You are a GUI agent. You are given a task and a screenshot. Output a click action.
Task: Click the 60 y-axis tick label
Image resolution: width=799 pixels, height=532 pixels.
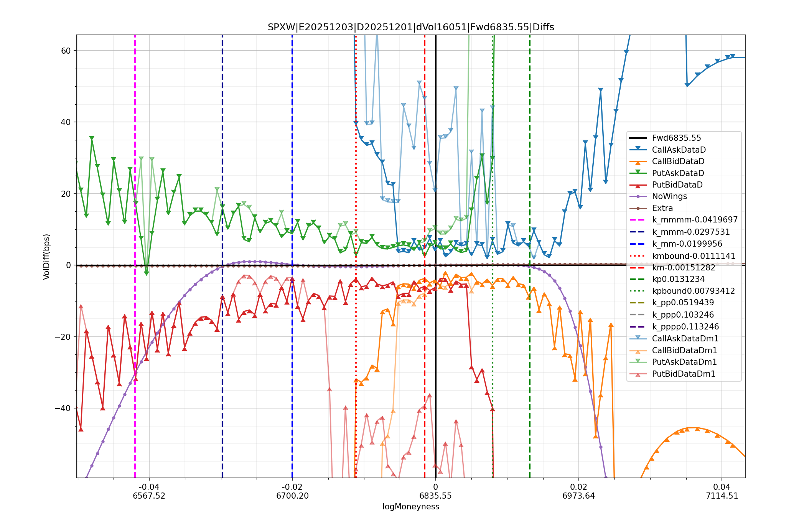66,51
